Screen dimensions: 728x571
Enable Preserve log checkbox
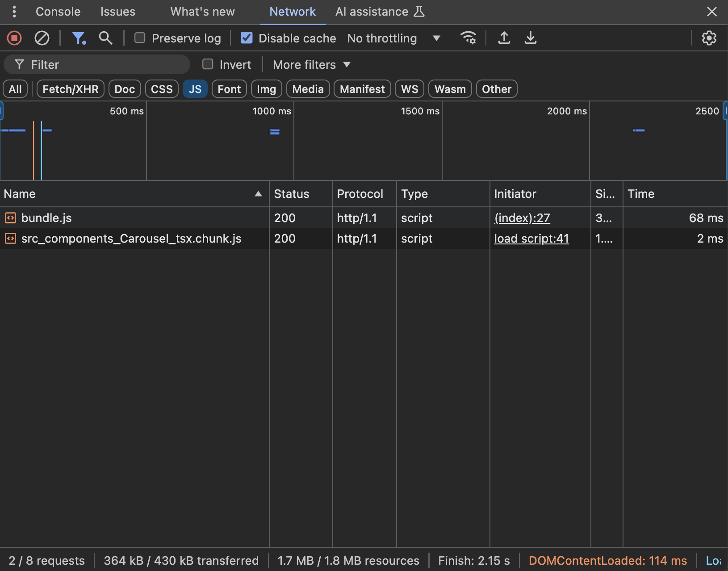140,38
